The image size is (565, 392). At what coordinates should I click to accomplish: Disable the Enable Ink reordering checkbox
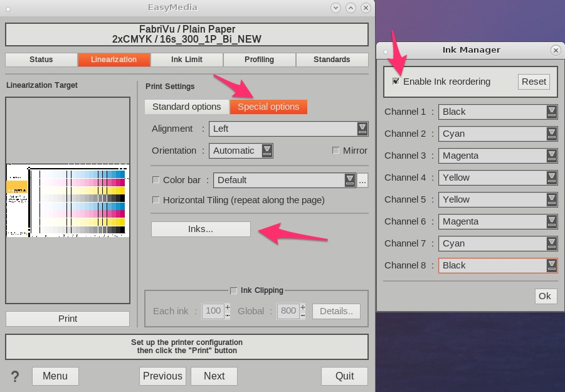(396, 82)
